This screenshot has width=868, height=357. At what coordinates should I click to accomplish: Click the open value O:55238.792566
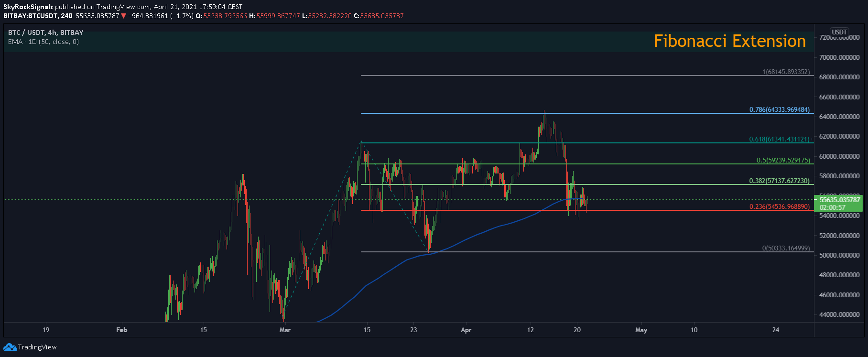221,16
